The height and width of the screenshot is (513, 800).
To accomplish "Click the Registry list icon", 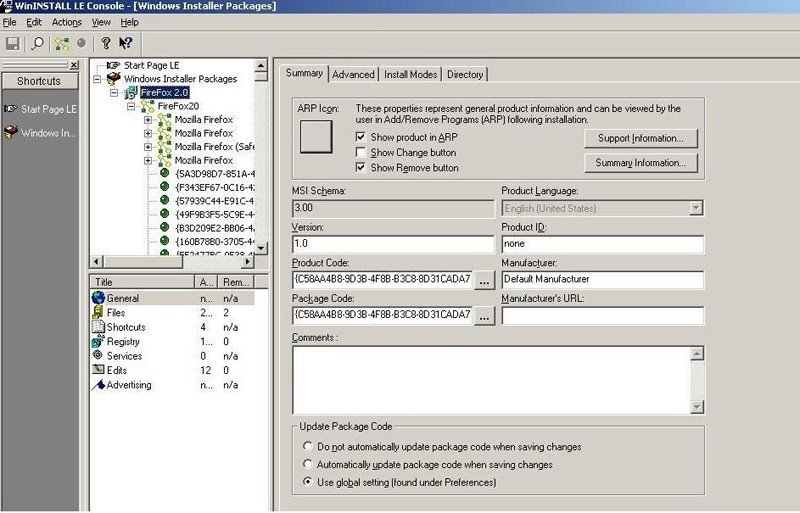I will pos(98,341).
